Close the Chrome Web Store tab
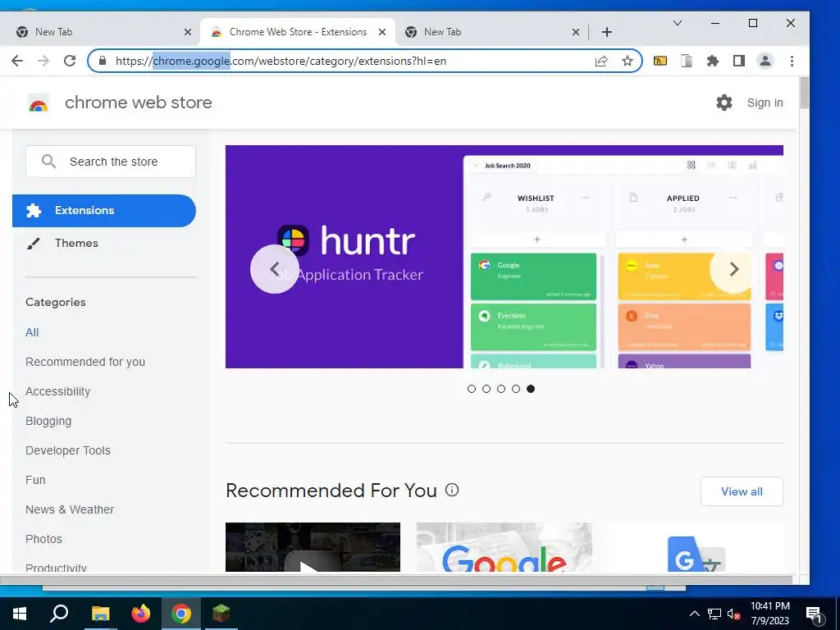The height and width of the screenshot is (630, 840). (382, 32)
